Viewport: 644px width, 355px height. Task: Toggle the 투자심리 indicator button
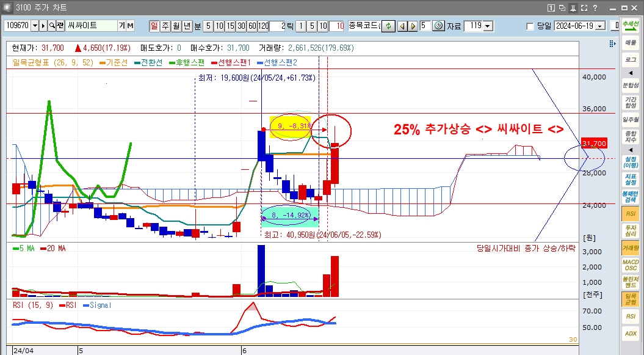click(x=631, y=230)
